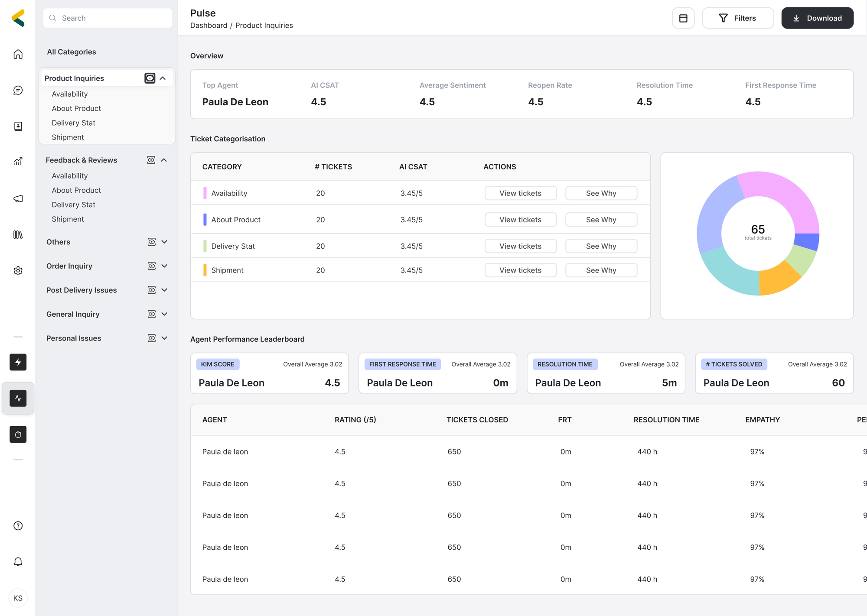This screenshot has width=867, height=616.
Task: Open the megaphone announcements icon
Action: pos(18,198)
